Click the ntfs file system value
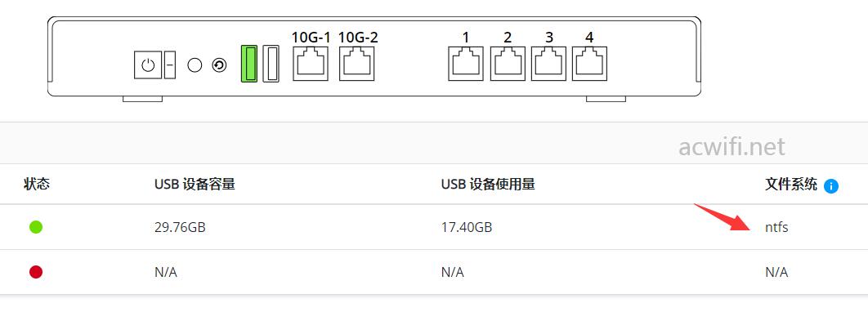 tap(776, 227)
